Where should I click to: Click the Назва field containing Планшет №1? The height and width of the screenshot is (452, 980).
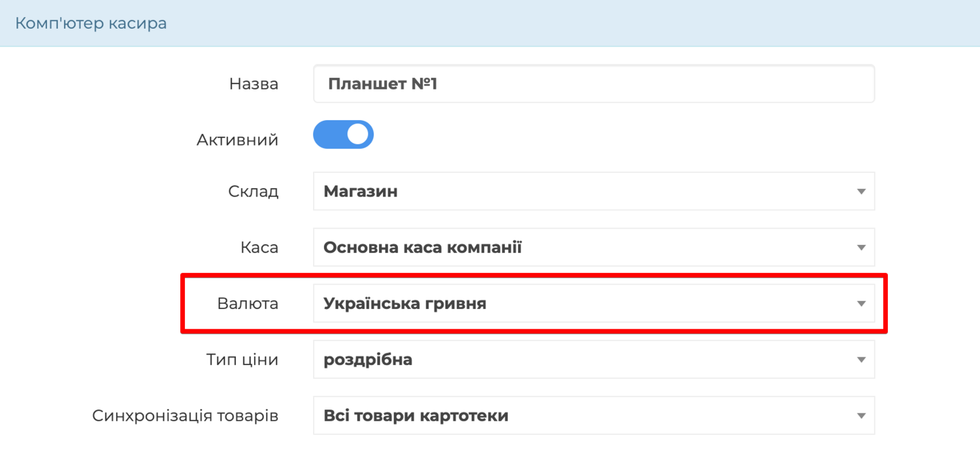[x=594, y=84]
